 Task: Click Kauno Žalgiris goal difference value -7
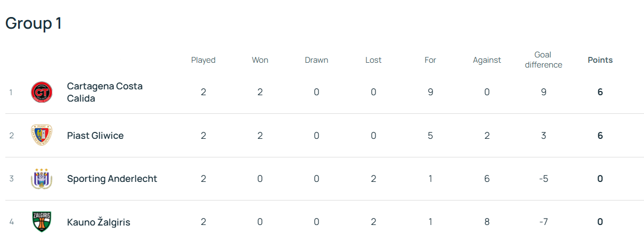coord(543,222)
